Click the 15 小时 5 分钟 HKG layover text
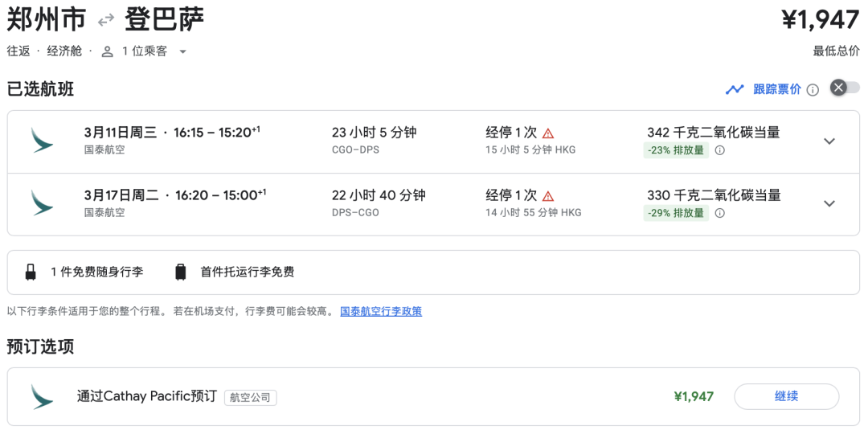 pos(531,150)
